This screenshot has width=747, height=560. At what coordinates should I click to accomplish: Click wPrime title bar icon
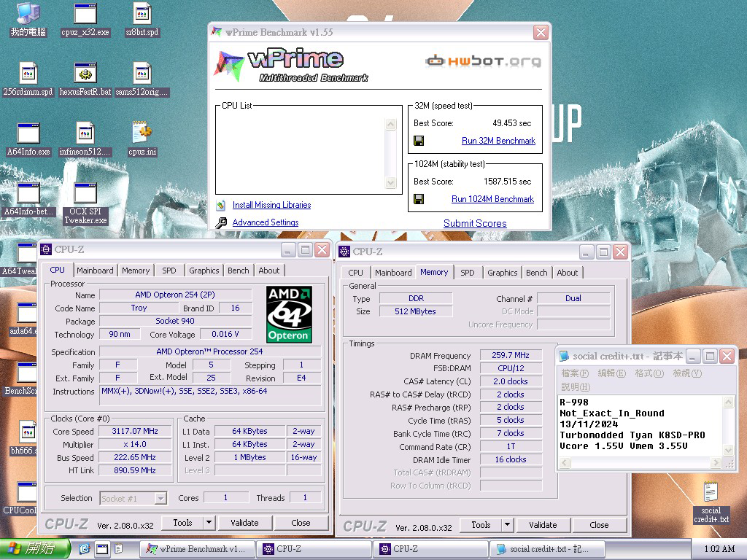click(217, 32)
